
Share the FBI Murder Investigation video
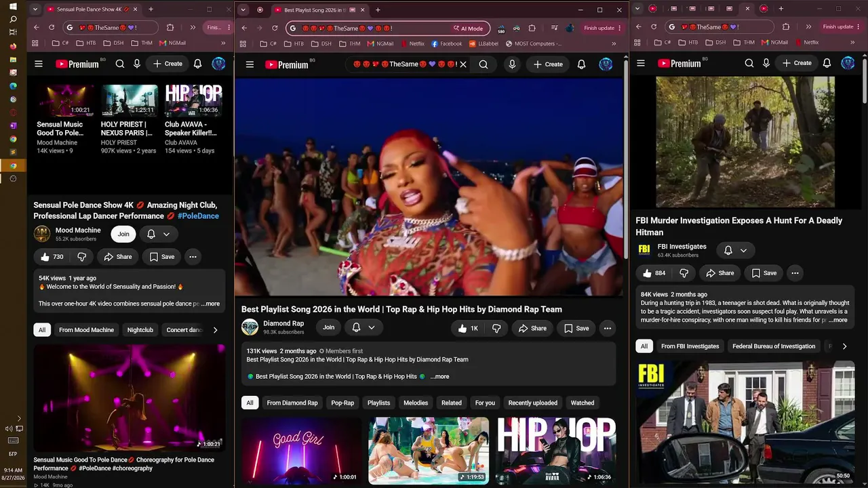719,273
